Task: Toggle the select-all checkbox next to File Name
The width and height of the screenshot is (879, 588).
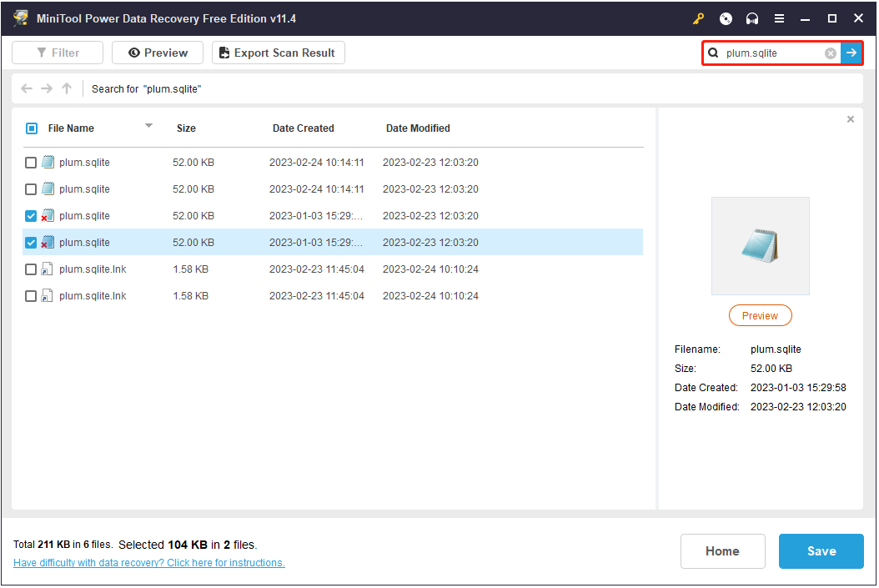Action: [32, 128]
